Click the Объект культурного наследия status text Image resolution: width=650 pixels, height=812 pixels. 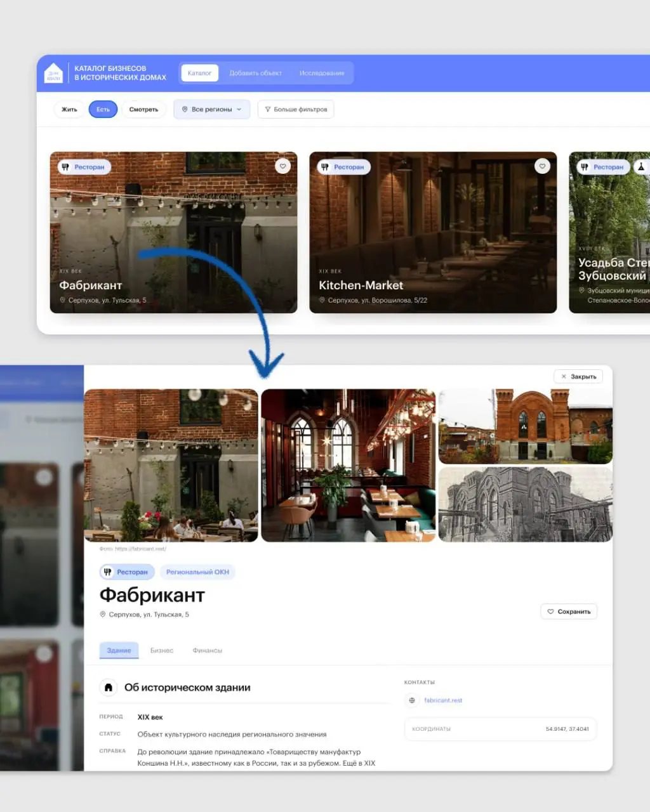click(232, 734)
